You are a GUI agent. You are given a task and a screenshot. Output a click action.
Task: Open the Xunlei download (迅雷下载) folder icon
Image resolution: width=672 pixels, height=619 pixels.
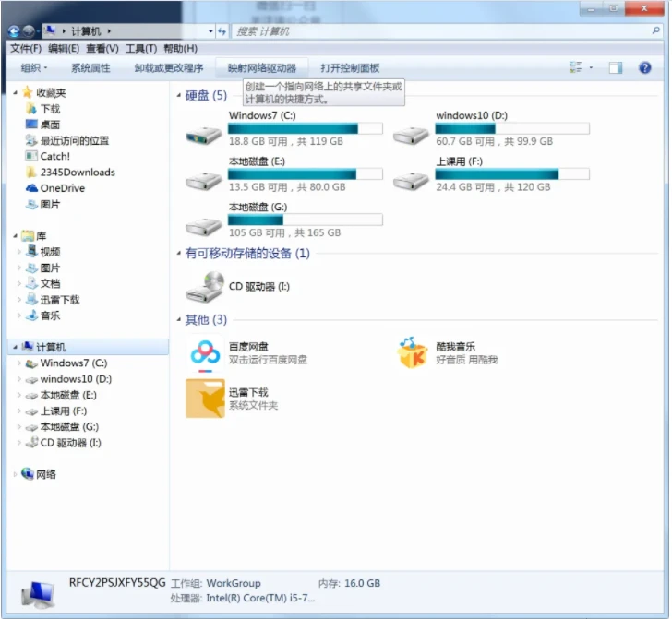[x=205, y=399]
